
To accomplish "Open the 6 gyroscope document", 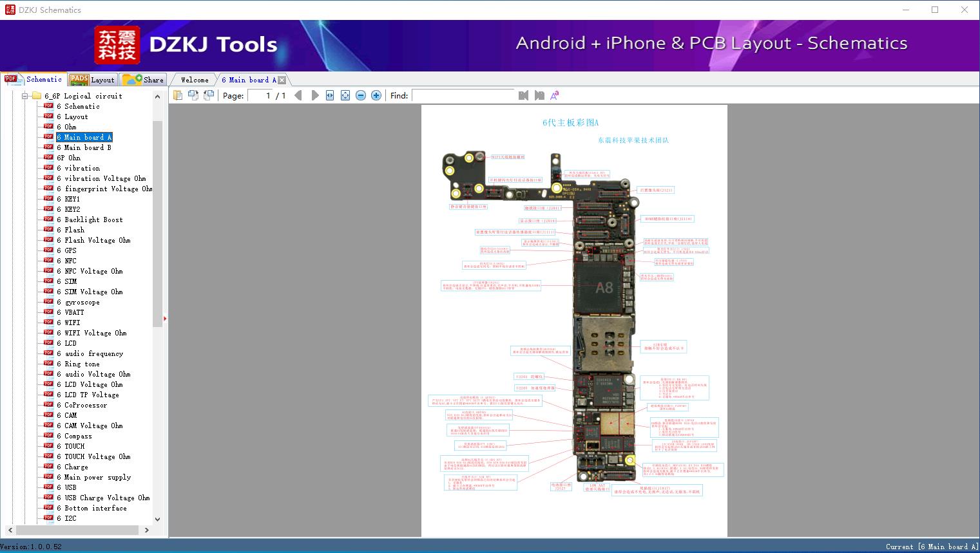I will click(x=78, y=302).
